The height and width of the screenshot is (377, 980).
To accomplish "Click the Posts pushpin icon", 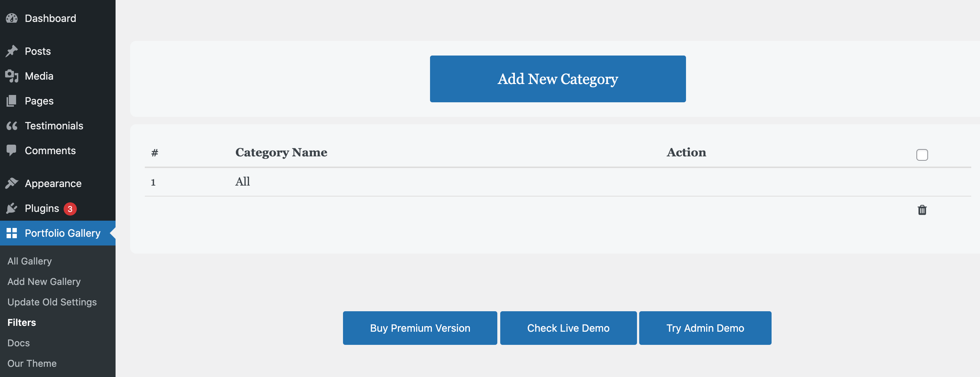I will tap(12, 51).
